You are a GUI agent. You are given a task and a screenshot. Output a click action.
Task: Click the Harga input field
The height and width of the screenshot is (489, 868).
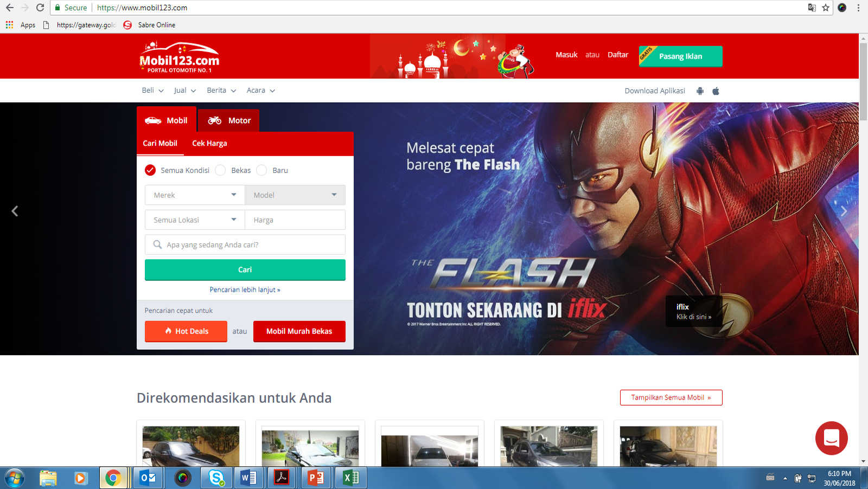pos(295,220)
